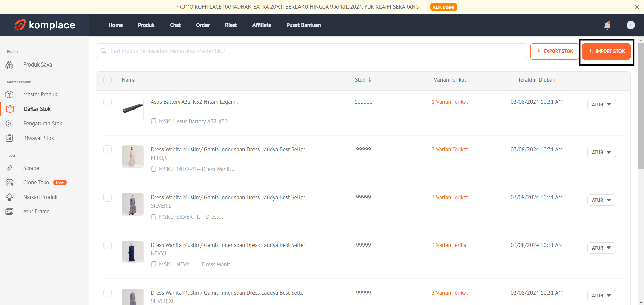Go to Pengaturan Stok page
Image resolution: width=644 pixels, height=305 pixels.
[x=43, y=123]
